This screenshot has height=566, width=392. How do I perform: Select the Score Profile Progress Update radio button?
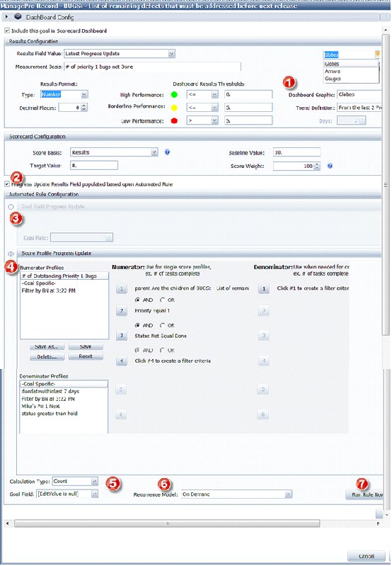point(11,254)
